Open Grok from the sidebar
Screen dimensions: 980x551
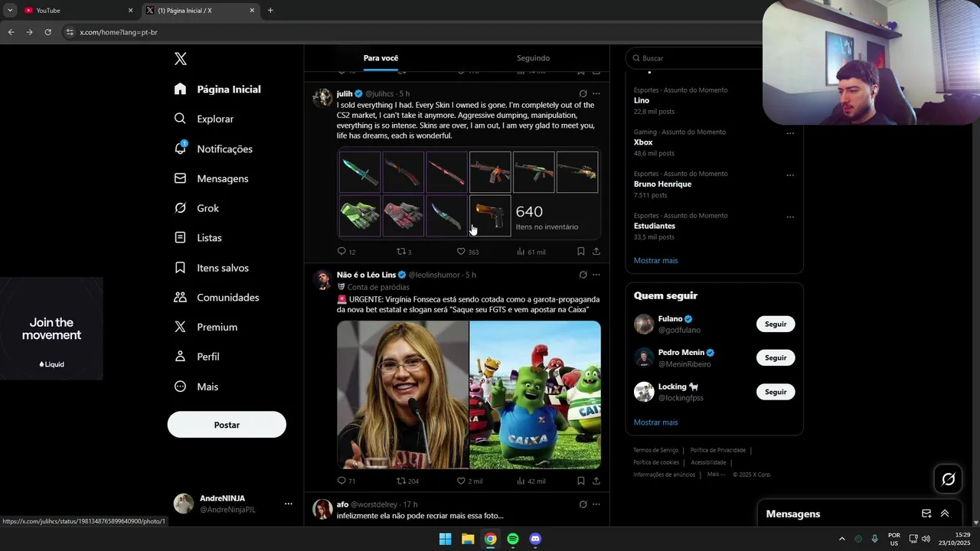(197, 208)
